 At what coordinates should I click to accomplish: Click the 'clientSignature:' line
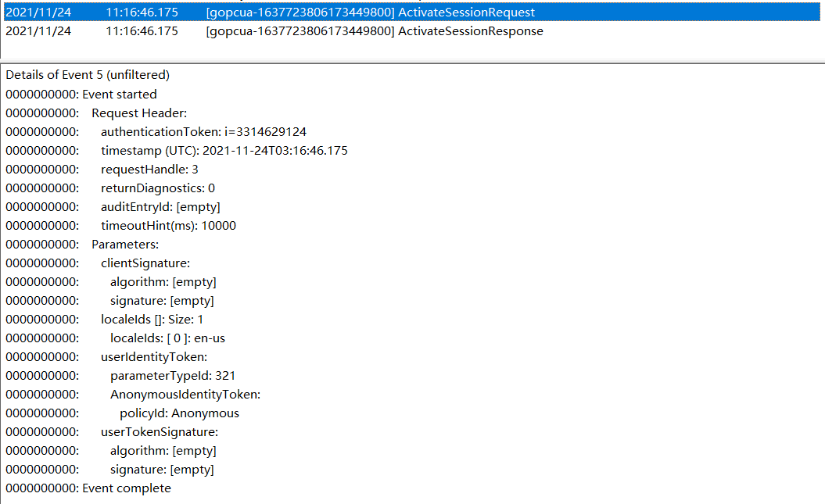[97, 263]
